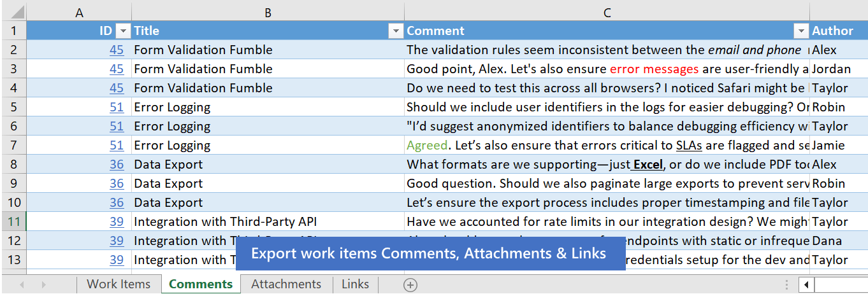Open work item link 45 in row 2

click(117, 50)
